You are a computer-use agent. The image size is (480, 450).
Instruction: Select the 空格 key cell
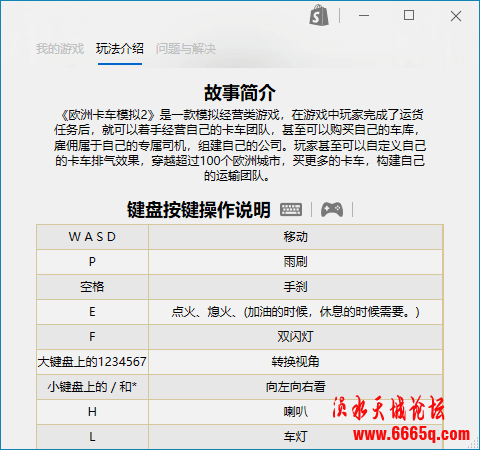pyautogui.click(x=92, y=287)
